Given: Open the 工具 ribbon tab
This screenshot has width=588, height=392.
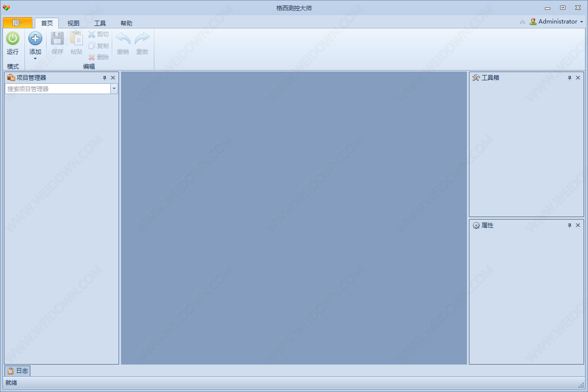Looking at the screenshot, I should [100, 23].
